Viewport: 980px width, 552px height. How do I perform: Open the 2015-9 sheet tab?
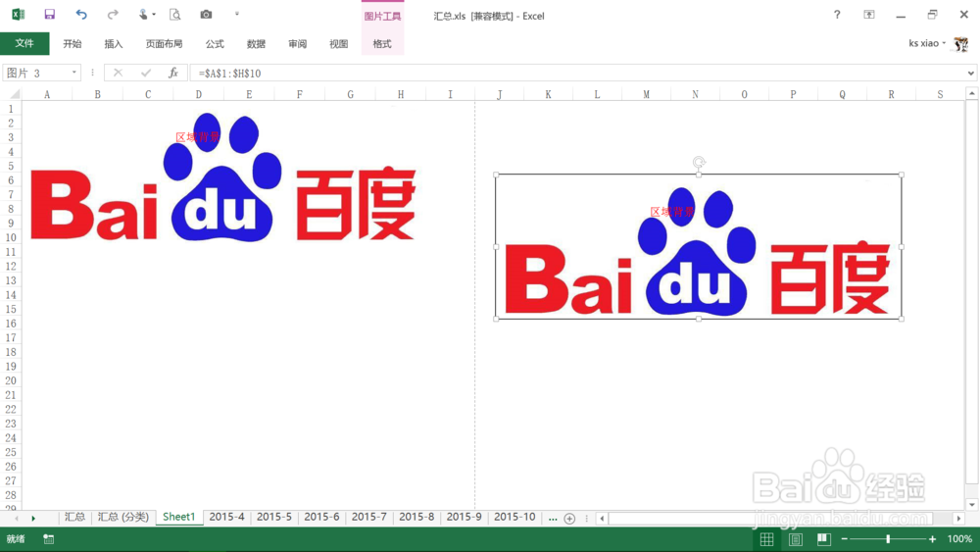pos(465,517)
